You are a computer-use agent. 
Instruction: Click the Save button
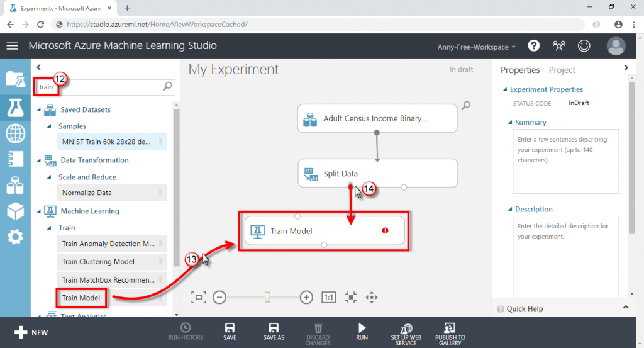pyautogui.click(x=230, y=332)
